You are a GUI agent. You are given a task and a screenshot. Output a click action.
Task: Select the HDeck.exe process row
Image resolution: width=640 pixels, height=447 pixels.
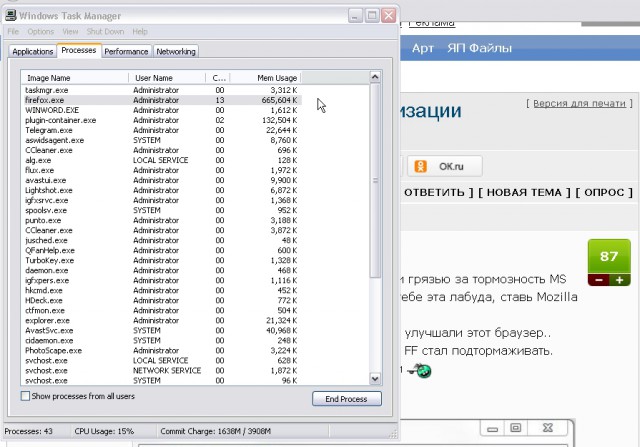[162, 300]
